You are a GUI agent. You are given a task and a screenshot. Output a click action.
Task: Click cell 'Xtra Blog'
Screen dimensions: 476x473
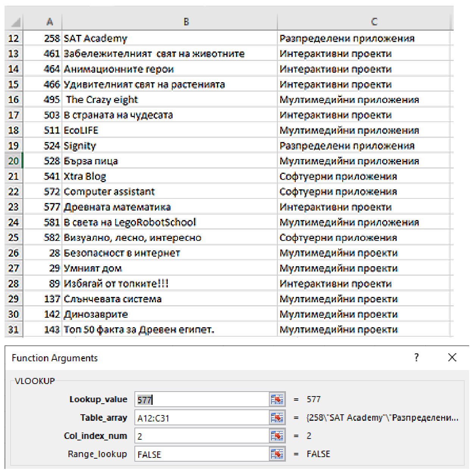[170, 176]
